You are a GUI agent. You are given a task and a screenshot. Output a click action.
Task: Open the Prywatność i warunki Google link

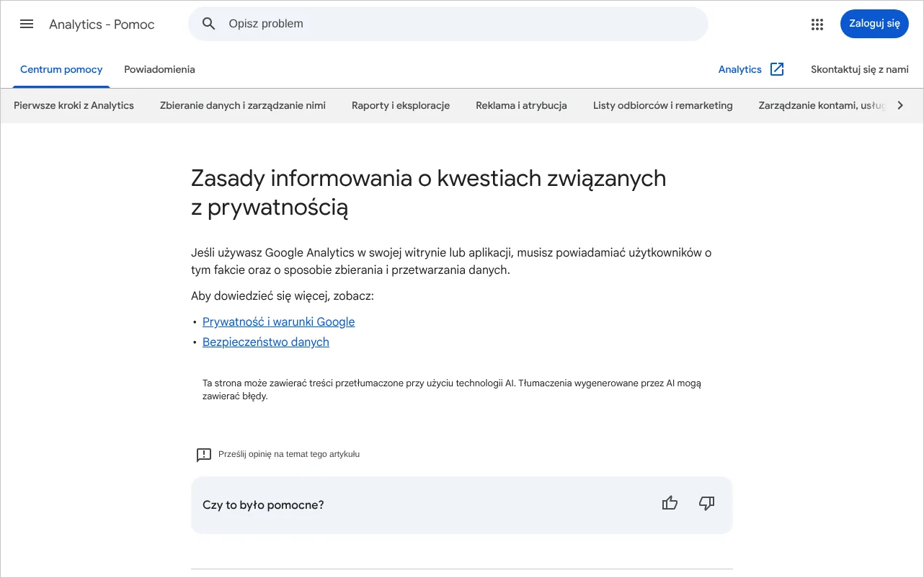coord(279,321)
